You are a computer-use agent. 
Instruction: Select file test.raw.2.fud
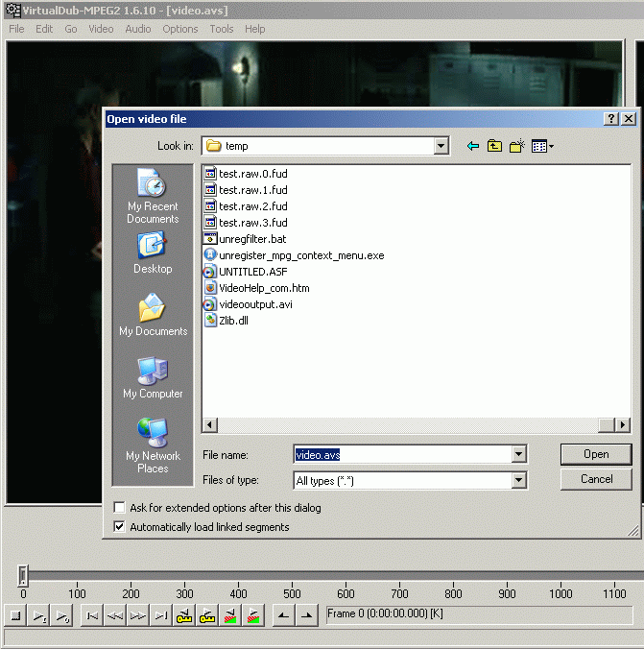246,206
